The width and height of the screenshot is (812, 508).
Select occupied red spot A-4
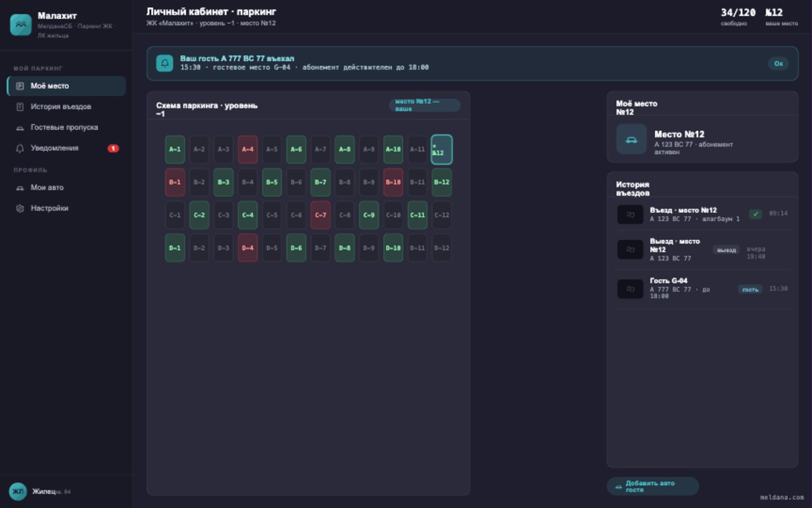pos(248,150)
